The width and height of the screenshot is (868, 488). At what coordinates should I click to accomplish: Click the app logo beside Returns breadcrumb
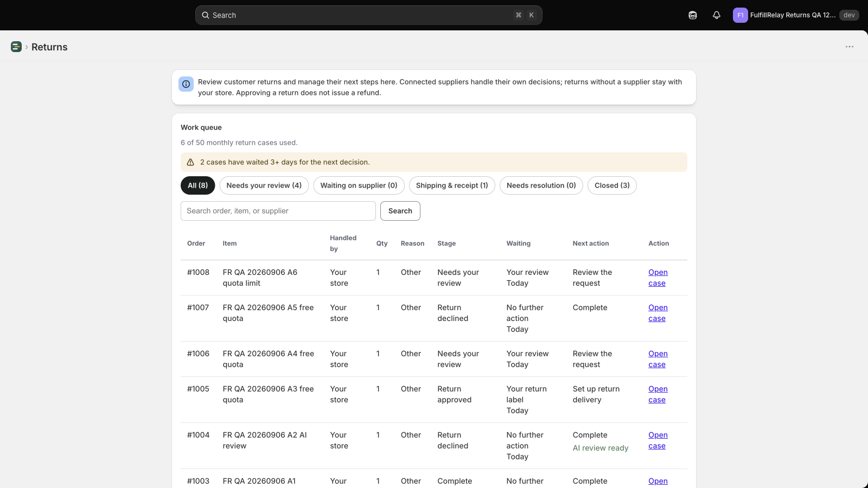click(16, 47)
